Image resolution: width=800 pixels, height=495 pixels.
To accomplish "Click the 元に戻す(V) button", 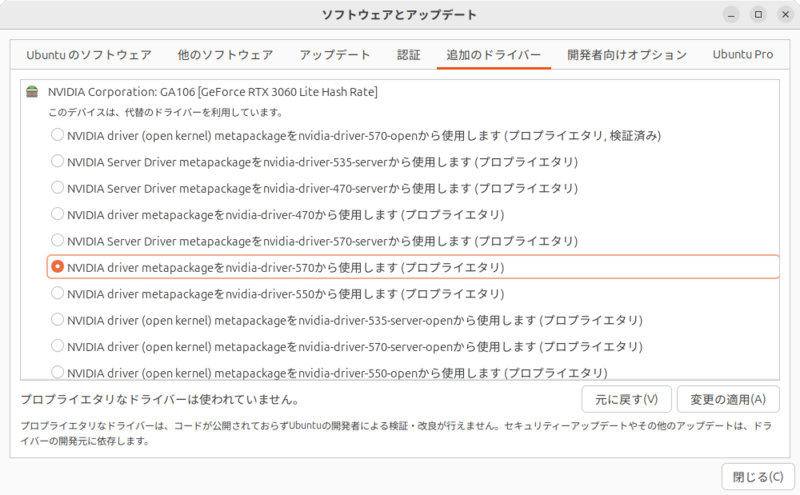I will (626, 399).
